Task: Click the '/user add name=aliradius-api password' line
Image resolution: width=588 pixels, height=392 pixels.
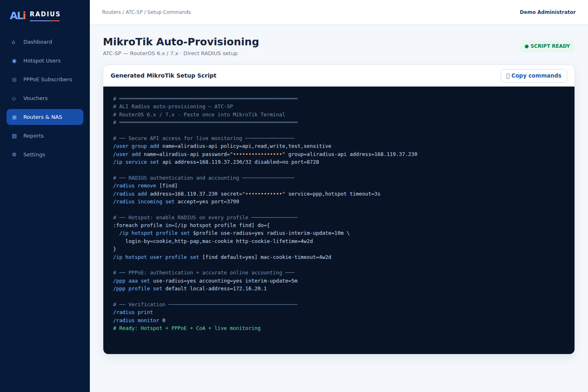Action: tap(265, 154)
